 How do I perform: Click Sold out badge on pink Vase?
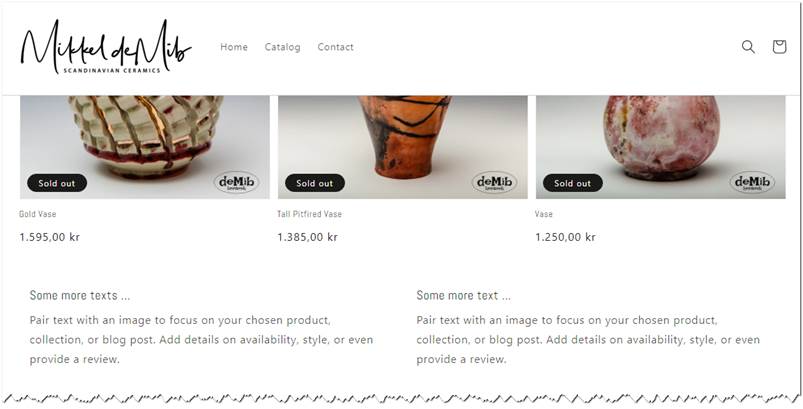(x=573, y=183)
